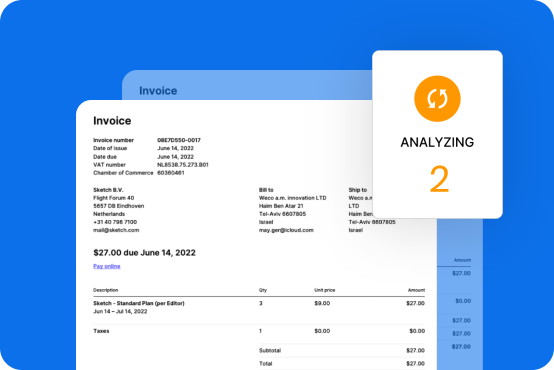Click invoice number 0BE7D550-0017
Screen dimensions: 554x370
point(179,140)
